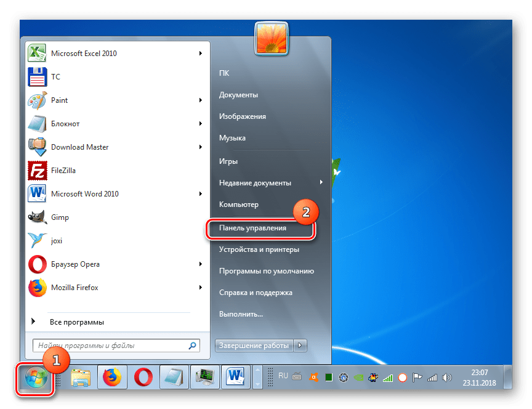Open Firefox from the taskbar
The width and height of the screenshot is (532, 409).
[113, 376]
